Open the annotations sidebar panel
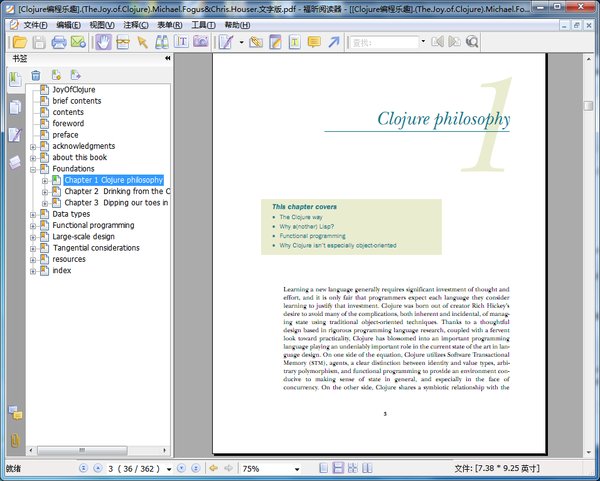The image size is (600, 481). 15,134
